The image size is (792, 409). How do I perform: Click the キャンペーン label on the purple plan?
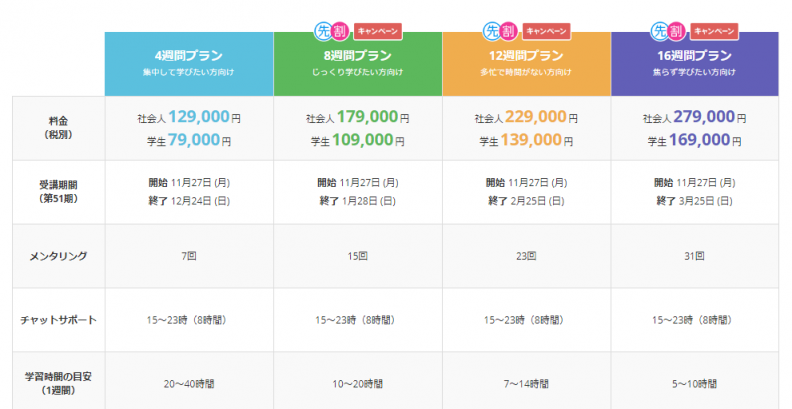point(714,31)
